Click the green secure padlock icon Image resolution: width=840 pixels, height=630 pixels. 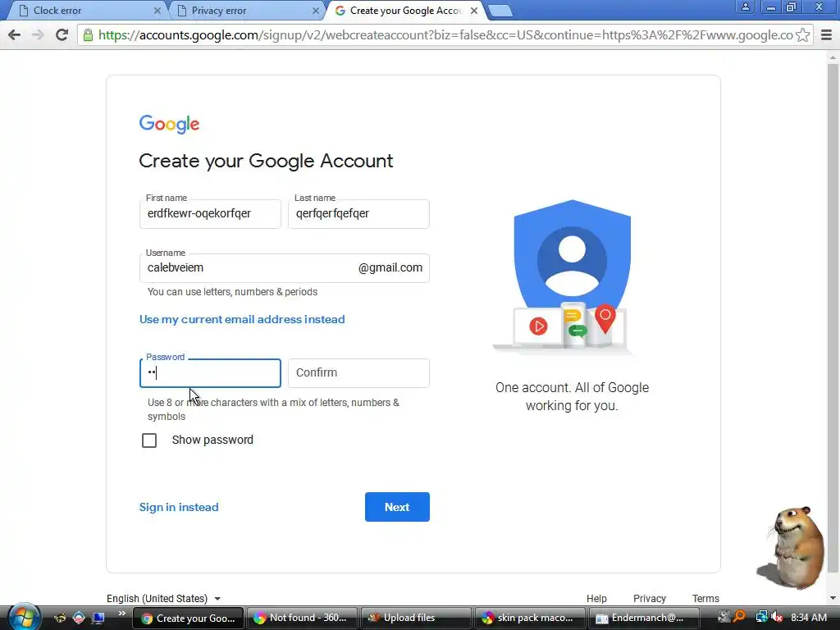coord(88,35)
